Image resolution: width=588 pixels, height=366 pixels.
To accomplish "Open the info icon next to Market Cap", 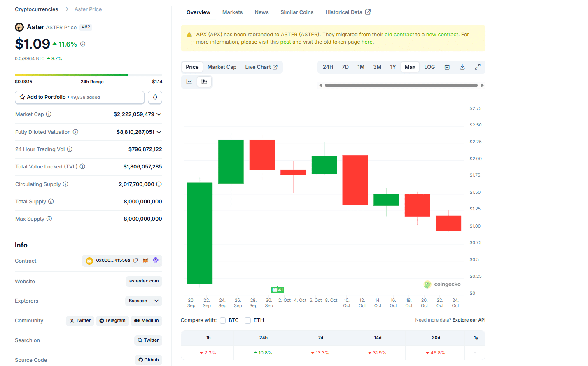I will pyautogui.click(x=49, y=114).
